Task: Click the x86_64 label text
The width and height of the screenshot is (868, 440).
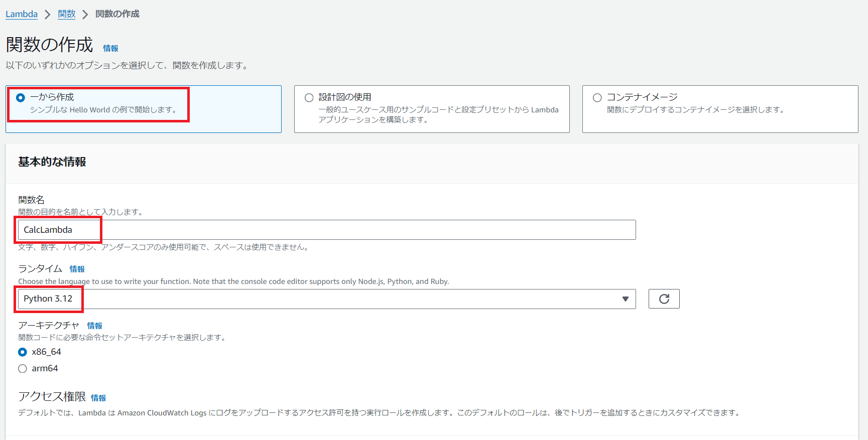Action: [x=46, y=352]
